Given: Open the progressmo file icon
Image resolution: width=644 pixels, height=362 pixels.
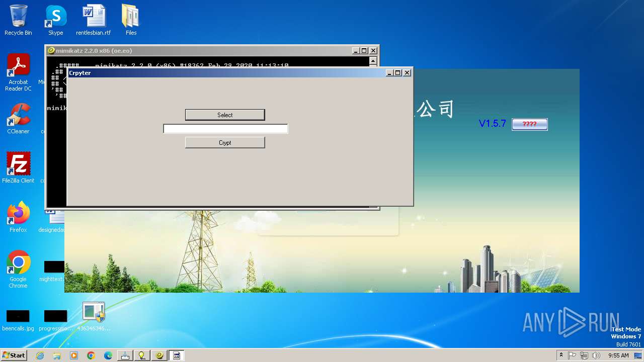Looking at the screenshot, I should 55,320.
